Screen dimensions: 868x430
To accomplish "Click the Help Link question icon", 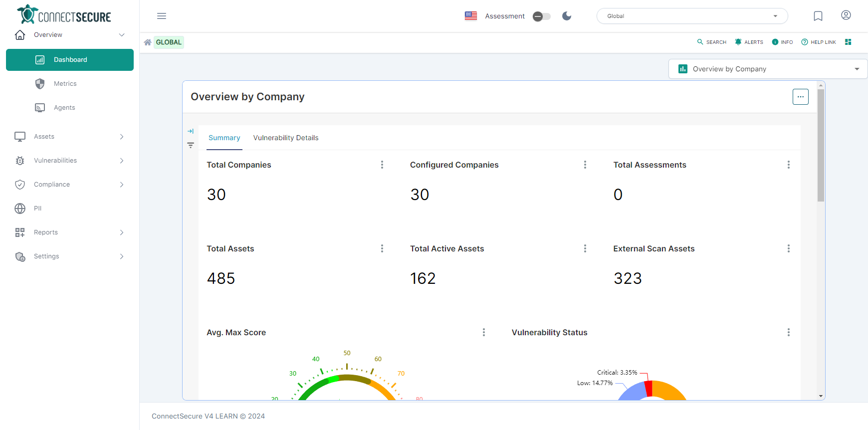I will click(x=805, y=42).
